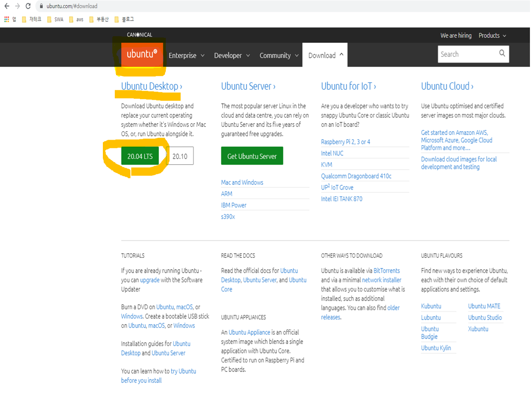This screenshot has width=532, height=394.
Task: Click the BitTorrents link
Action: click(387, 270)
